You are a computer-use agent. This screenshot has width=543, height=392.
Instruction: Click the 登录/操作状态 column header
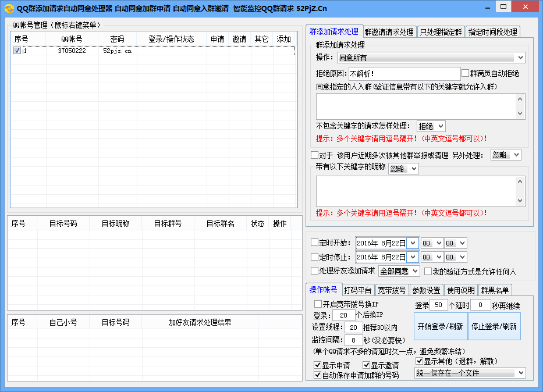pyautogui.click(x=171, y=39)
